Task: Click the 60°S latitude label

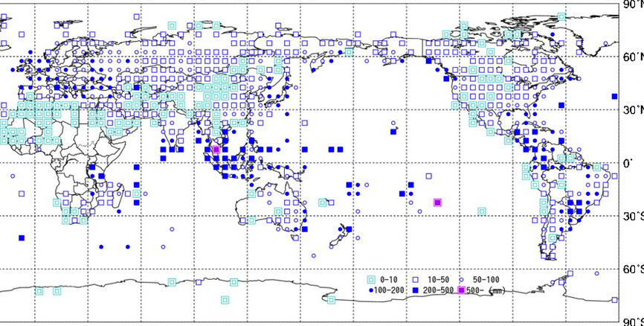Action: point(631,269)
